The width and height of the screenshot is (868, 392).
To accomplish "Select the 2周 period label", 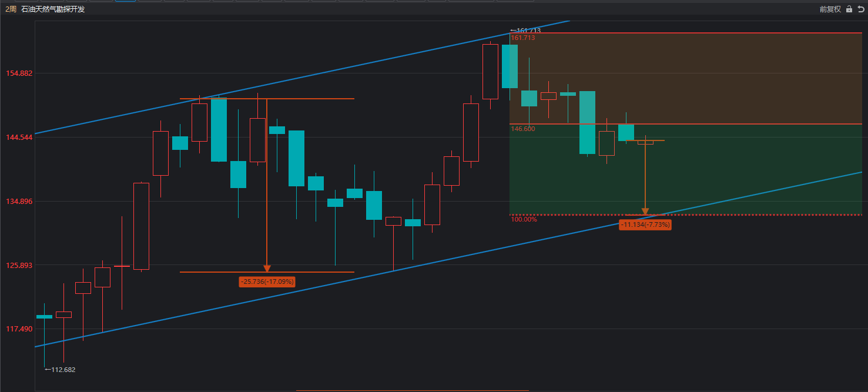I will point(11,9).
